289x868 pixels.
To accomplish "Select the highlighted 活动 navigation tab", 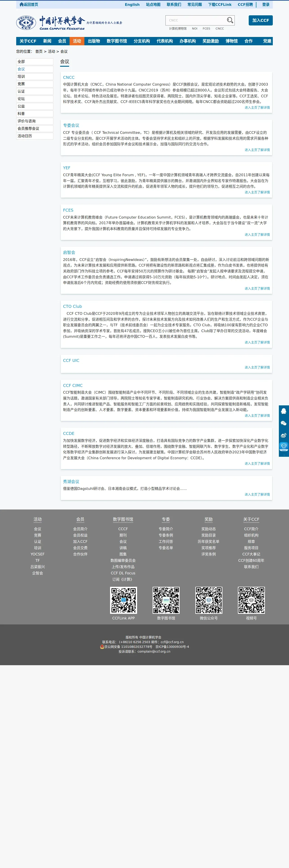I will click(77, 41).
